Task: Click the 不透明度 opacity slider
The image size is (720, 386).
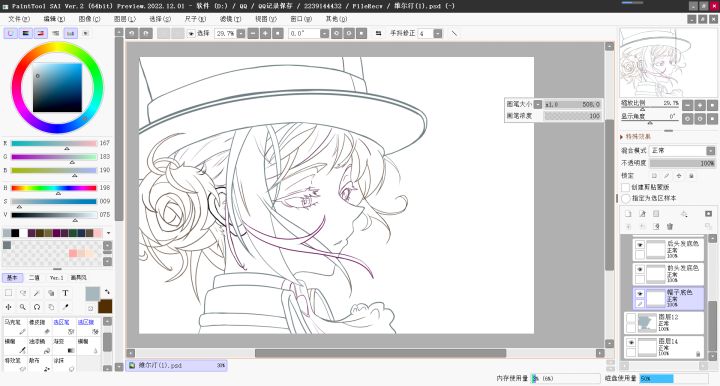Action: (x=682, y=163)
